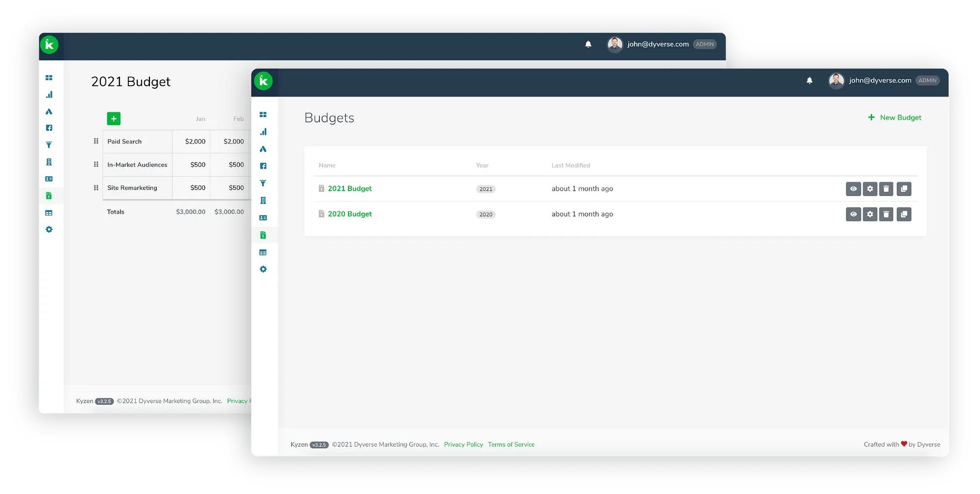Screen dimensions: 980x494
Task: Open the bar chart reports sidebar icon
Action: (263, 132)
